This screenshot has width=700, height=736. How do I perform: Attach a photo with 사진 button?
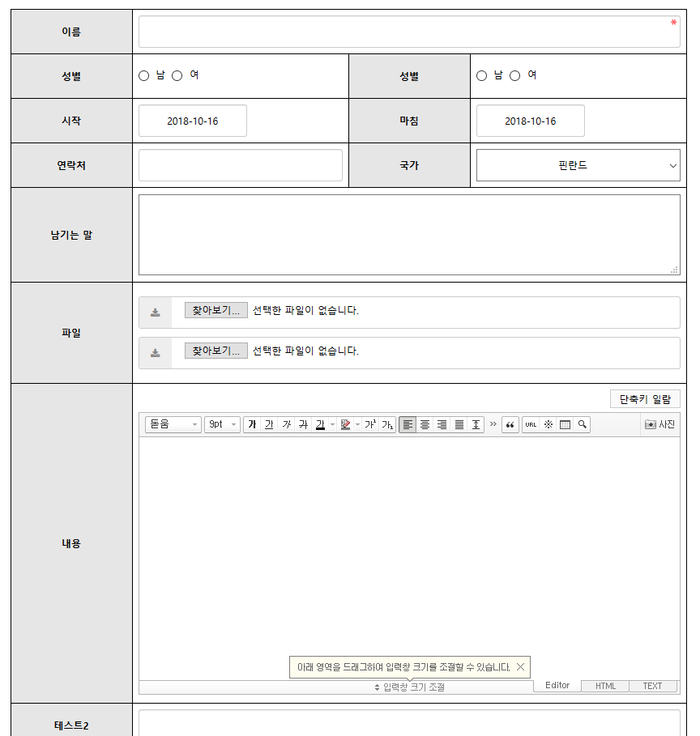click(x=659, y=424)
